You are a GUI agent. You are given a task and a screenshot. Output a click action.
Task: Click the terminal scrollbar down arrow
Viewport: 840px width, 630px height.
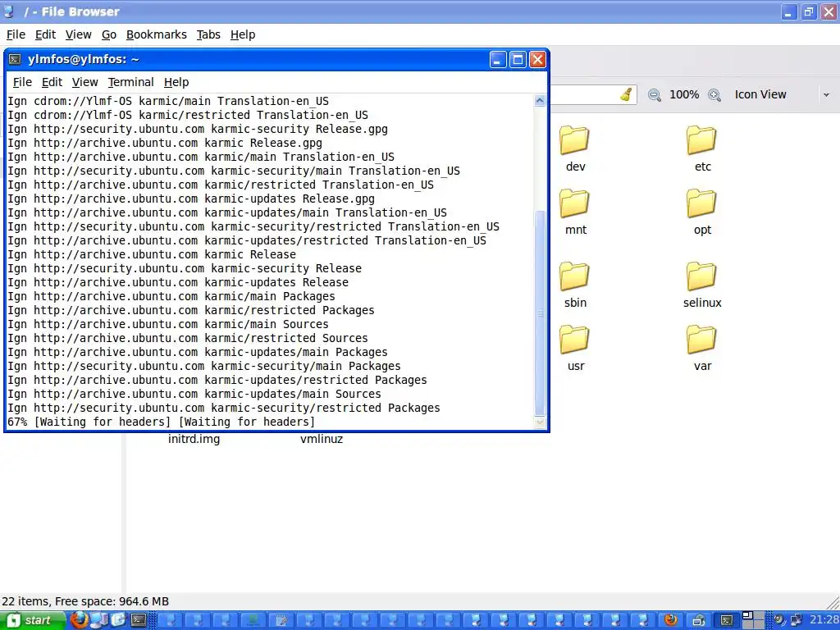(540, 422)
